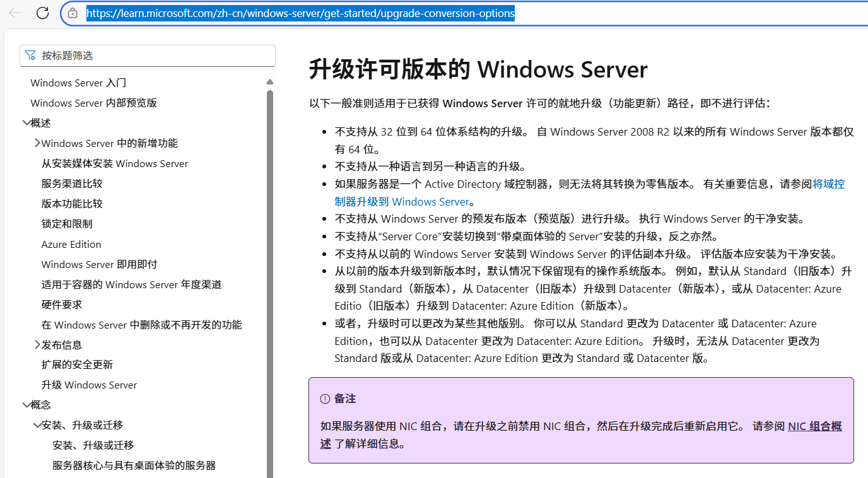Image resolution: width=868 pixels, height=478 pixels.
Task: Collapse the 概念 section
Action: click(x=26, y=405)
